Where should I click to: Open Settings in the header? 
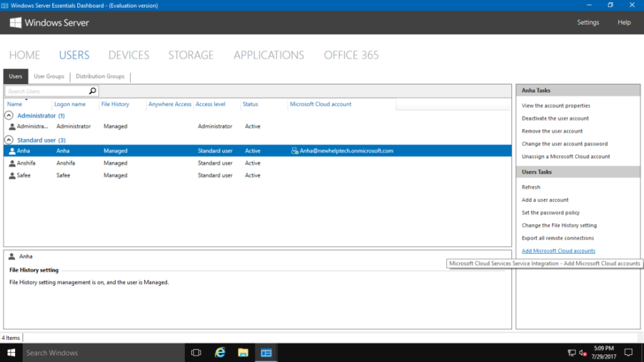click(588, 23)
